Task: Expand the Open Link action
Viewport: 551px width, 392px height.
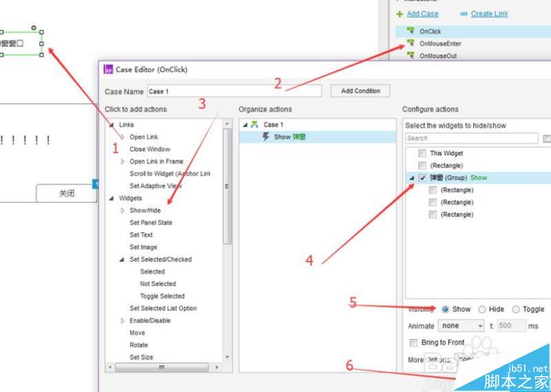Action: coord(123,137)
